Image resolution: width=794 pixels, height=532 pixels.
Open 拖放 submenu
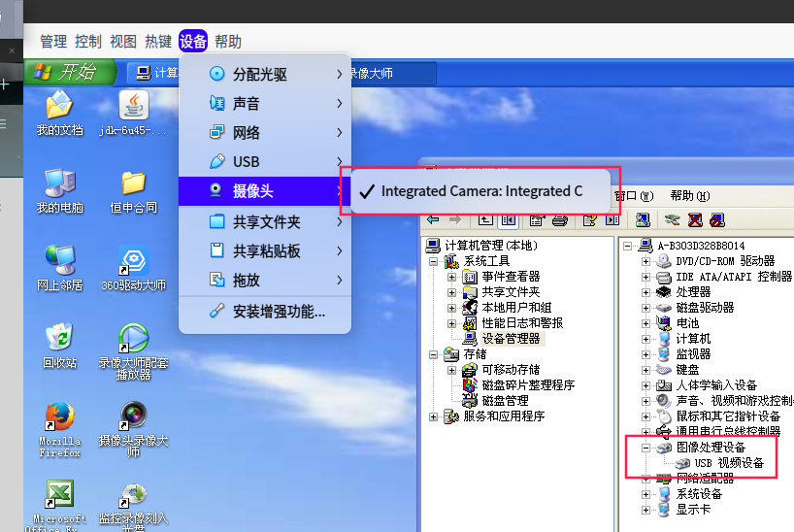(265, 280)
